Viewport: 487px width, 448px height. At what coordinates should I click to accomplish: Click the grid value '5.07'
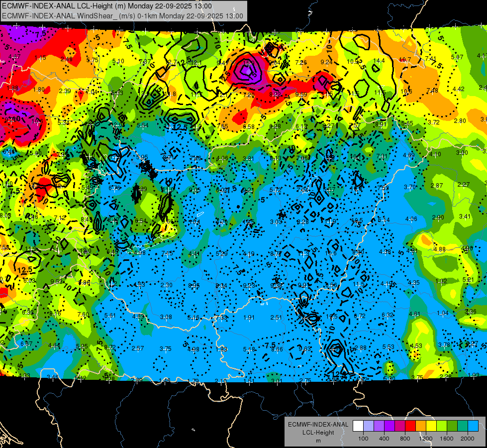coord(457,57)
